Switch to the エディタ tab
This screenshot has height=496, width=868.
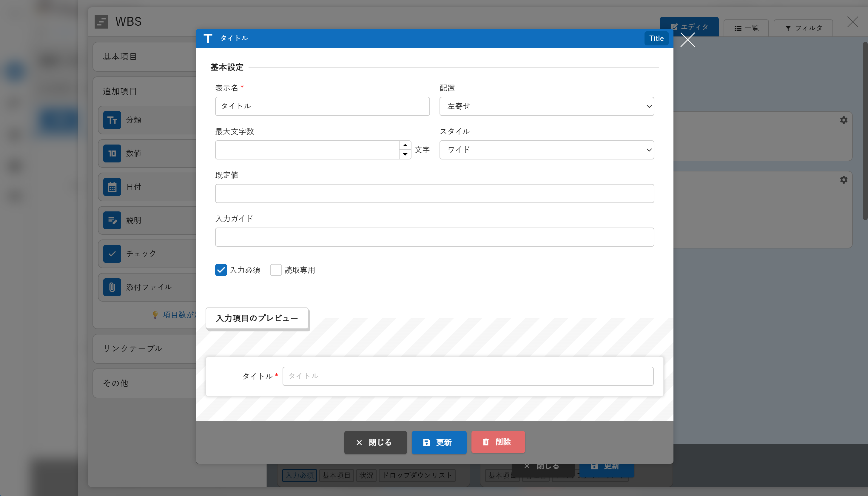(689, 27)
